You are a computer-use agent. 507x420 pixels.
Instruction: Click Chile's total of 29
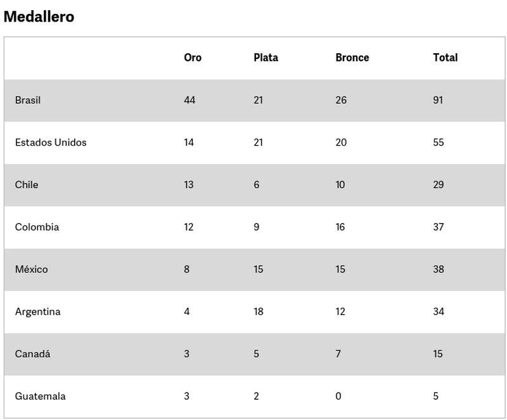click(439, 185)
